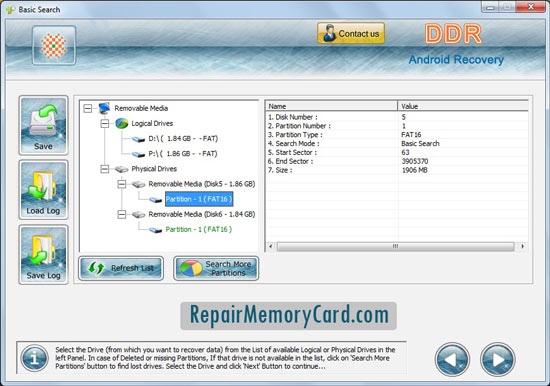Select Removable Media Disk5 - 1.86 GB

point(202,184)
